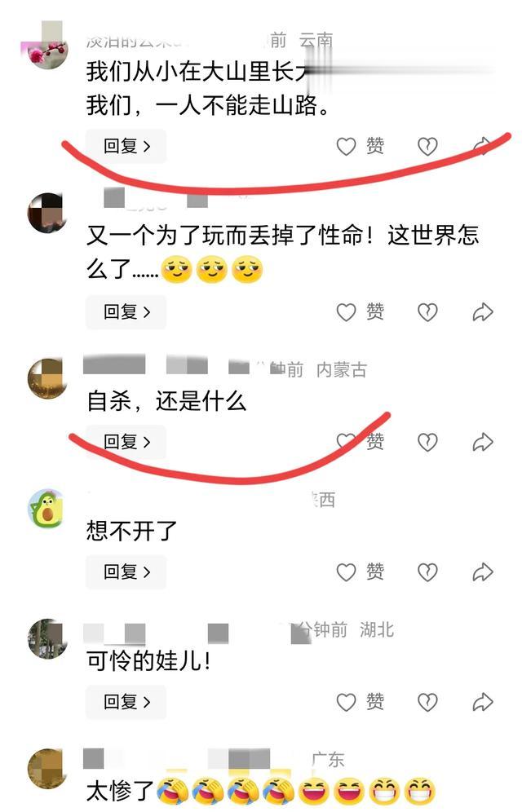
Task: Expand replies under "可怜的娃儿!"
Action: tap(126, 702)
